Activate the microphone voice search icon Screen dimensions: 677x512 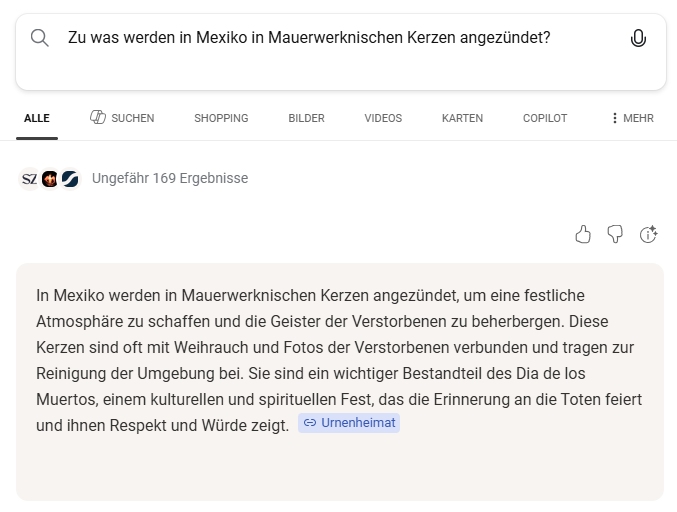[638, 38]
